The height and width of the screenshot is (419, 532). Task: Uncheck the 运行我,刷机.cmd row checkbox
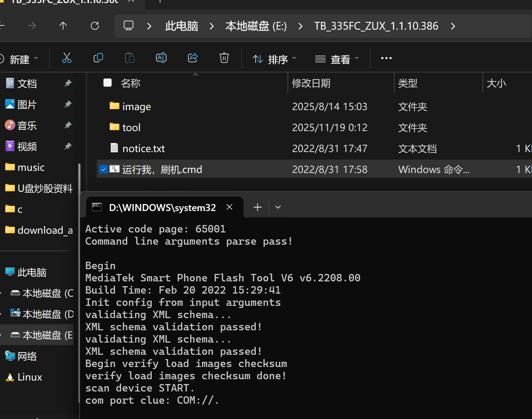click(x=103, y=169)
